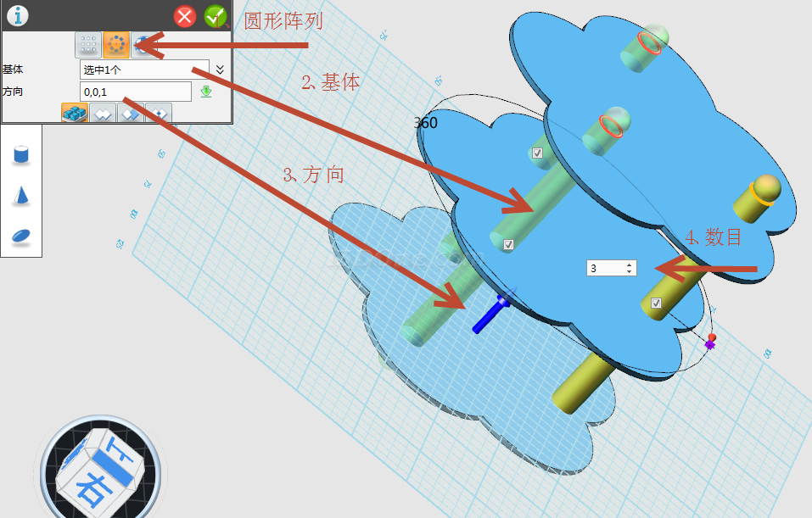This screenshot has height=518, width=812.
Task: Click the 基体 selection field
Action: point(143,70)
